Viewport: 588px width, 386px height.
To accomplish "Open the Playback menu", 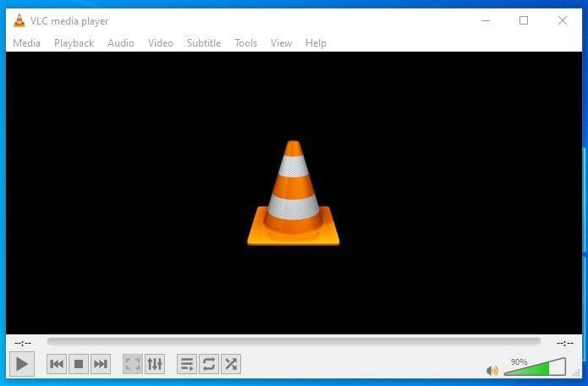I will pos(74,43).
